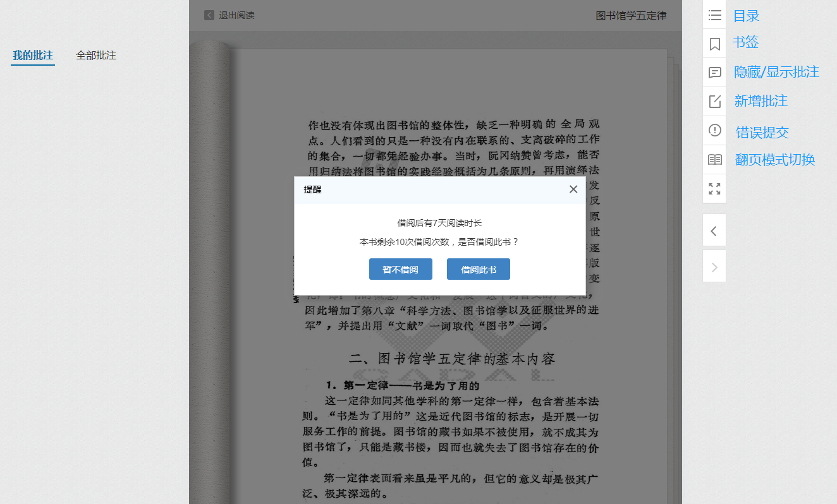Switch to the 全部批注 tab

[96, 56]
